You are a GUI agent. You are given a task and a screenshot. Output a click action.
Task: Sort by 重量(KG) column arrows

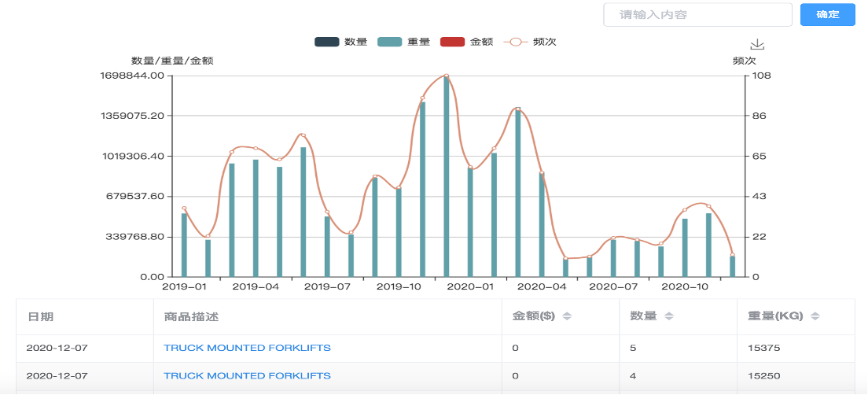[815, 317]
